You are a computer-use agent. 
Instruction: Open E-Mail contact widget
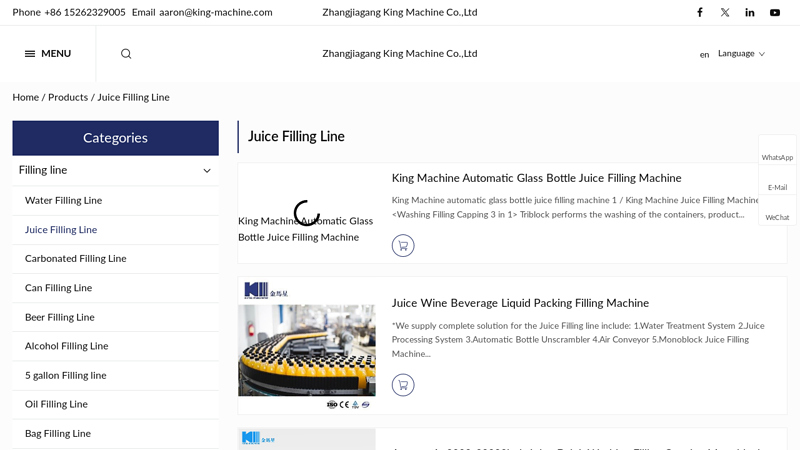[x=777, y=180]
